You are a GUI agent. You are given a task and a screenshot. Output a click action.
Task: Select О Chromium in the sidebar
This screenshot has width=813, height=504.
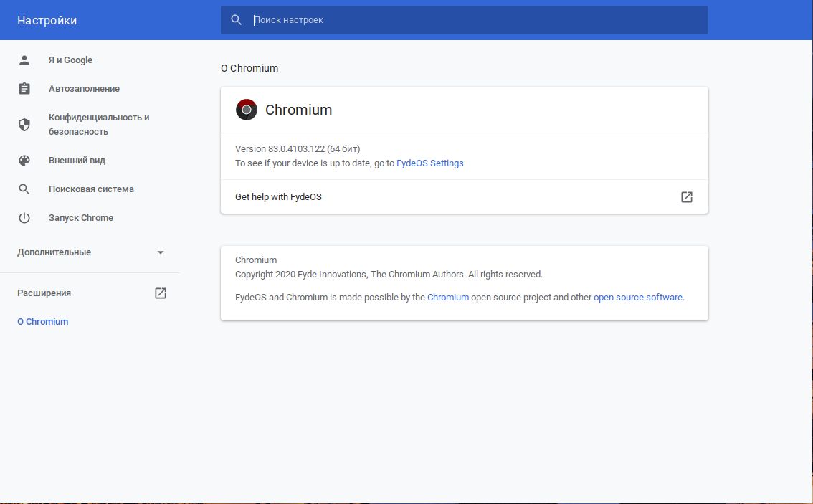(x=42, y=321)
